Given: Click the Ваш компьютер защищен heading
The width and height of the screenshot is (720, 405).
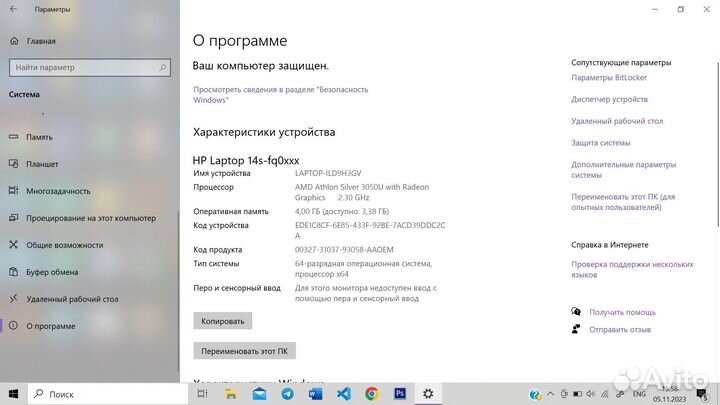Looking at the screenshot, I should click(x=260, y=66).
